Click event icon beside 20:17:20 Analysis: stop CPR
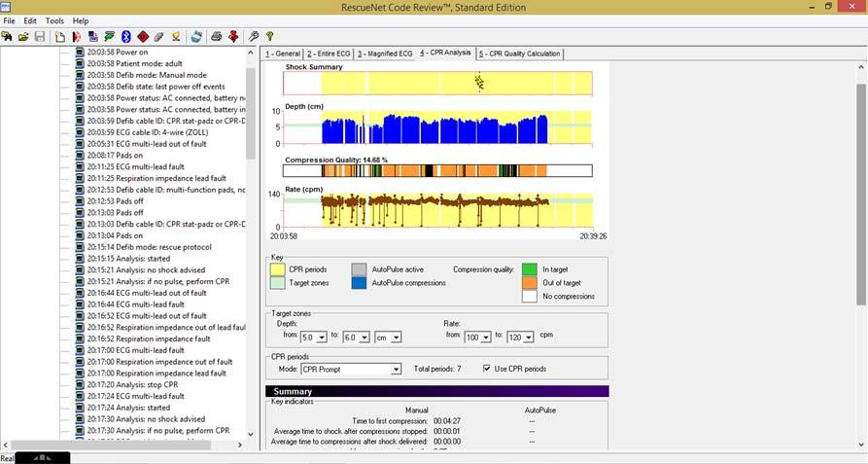868x464 pixels. (x=80, y=384)
